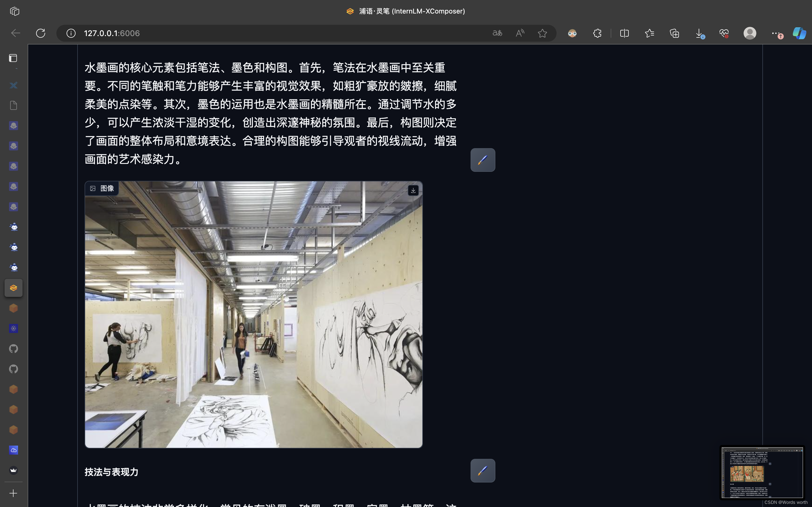Open a new tab with plus button

pyautogui.click(x=14, y=493)
